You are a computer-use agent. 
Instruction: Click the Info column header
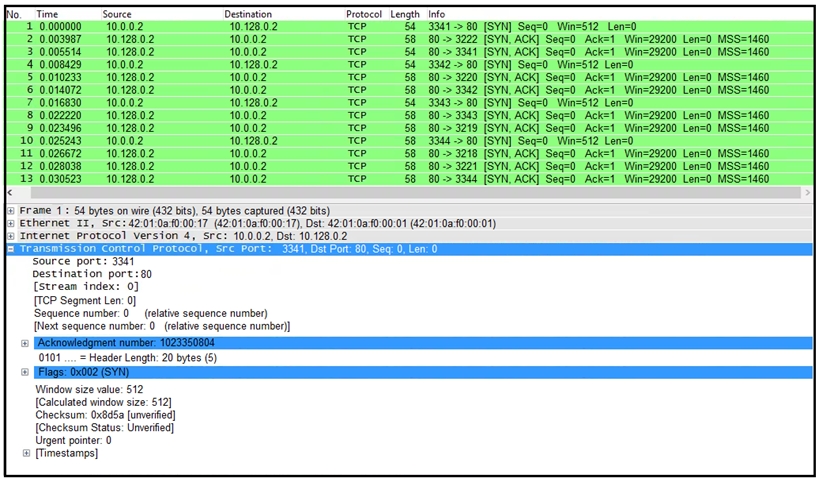(x=436, y=14)
